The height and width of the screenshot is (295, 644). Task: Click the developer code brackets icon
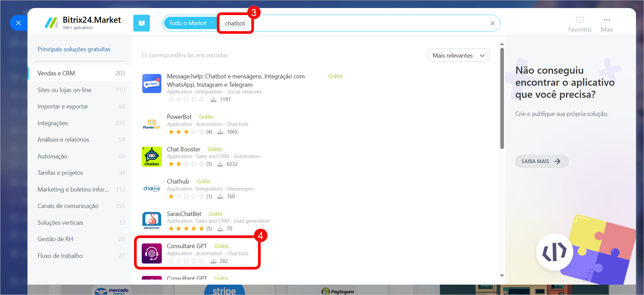(555, 252)
